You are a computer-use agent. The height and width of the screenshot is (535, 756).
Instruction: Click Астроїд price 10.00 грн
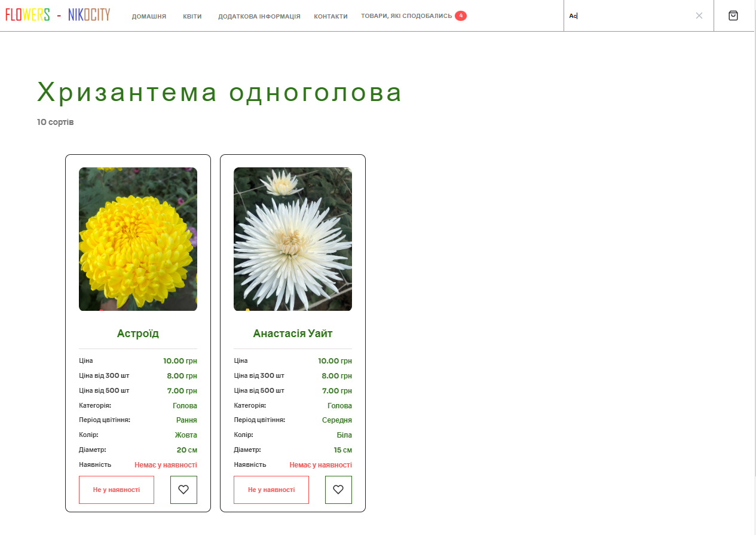180,361
